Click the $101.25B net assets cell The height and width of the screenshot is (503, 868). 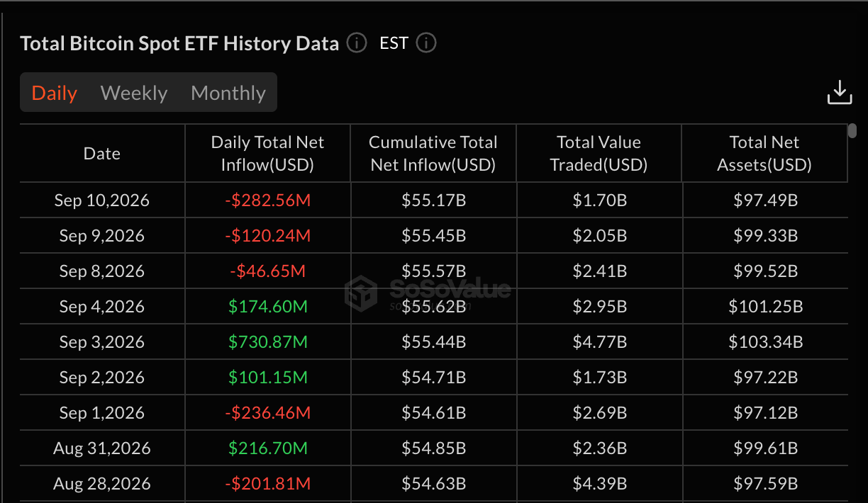(x=765, y=307)
